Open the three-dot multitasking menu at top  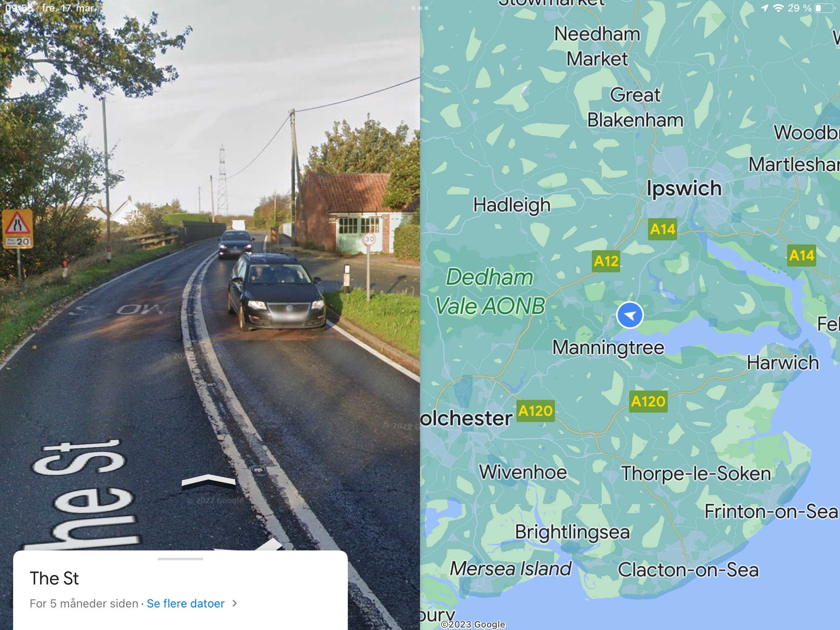(420, 8)
